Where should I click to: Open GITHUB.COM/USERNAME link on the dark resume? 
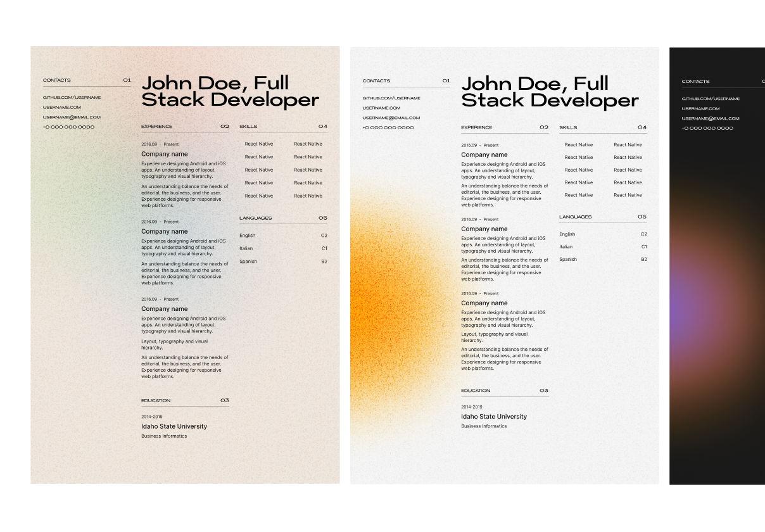711,99
